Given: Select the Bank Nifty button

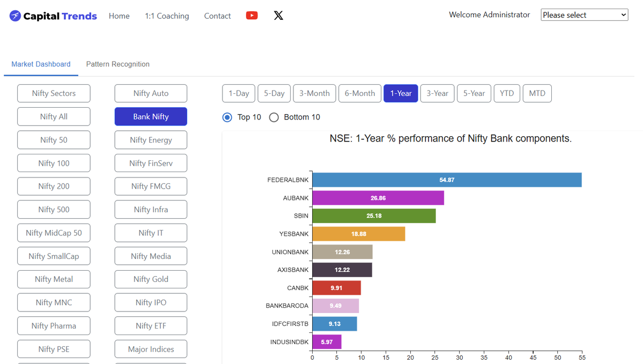Looking at the screenshot, I should (151, 117).
